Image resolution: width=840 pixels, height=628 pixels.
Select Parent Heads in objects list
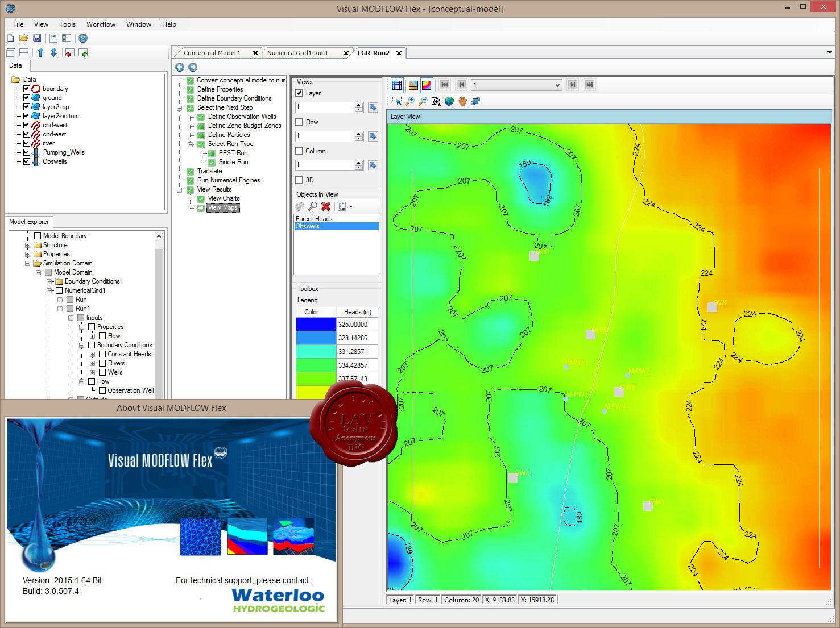coord(337,219)
